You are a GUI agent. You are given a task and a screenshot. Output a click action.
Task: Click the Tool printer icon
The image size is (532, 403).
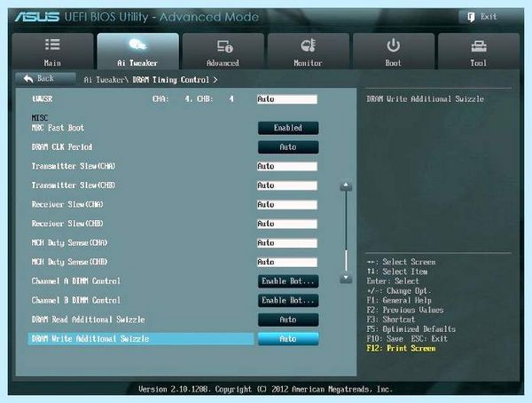pyautogui.click(x=479, y=46)
